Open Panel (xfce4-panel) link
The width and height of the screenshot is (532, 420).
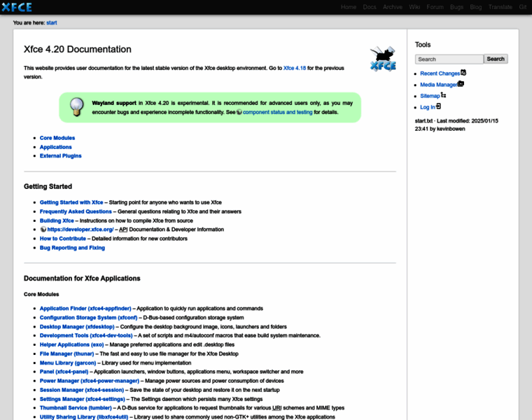[x=64, y=372]
